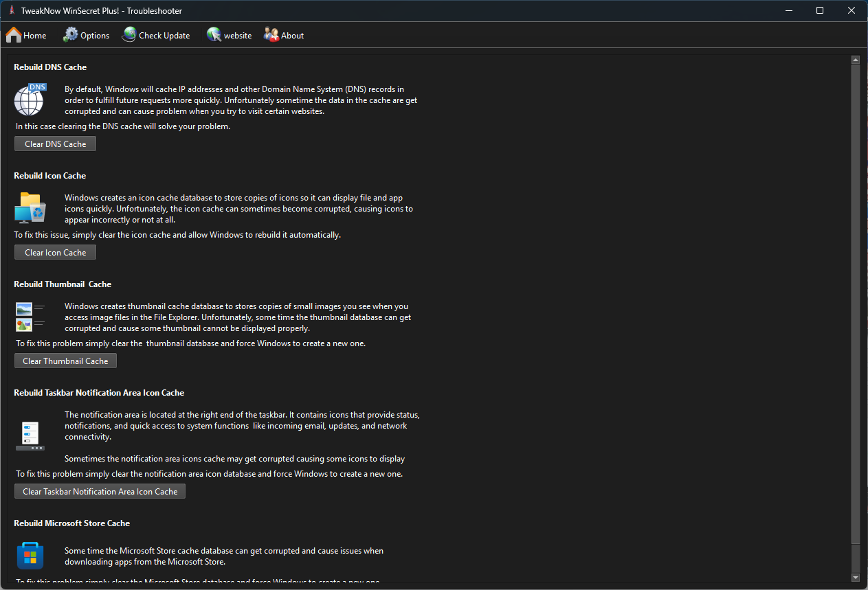Click the Icon Cache folder icon
Screen dimensions: 868x590
[x=30, y=207]
